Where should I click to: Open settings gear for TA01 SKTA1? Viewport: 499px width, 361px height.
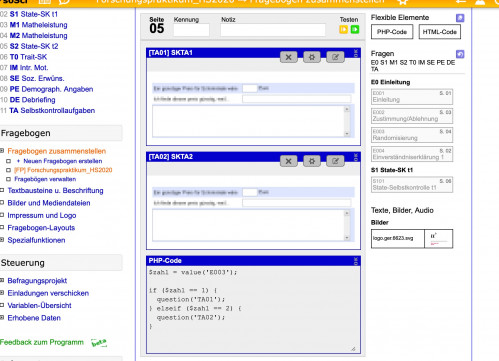click(312, 57)
